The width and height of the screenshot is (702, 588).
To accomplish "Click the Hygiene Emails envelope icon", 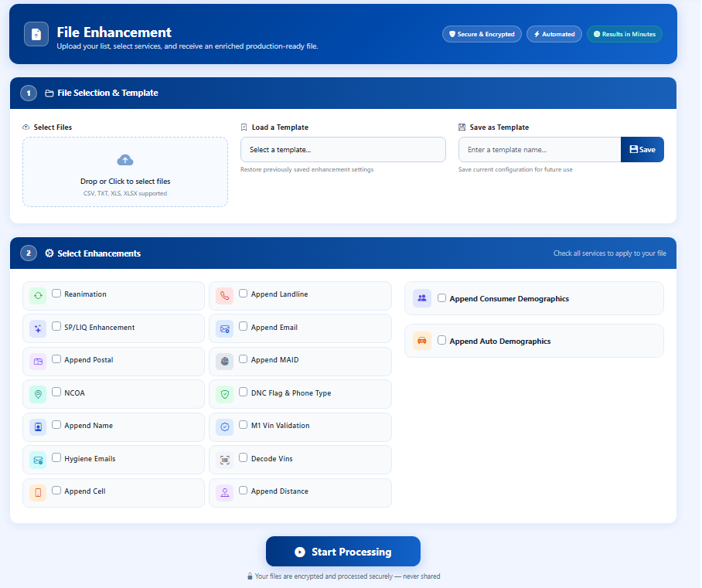I will click(38, 460).
